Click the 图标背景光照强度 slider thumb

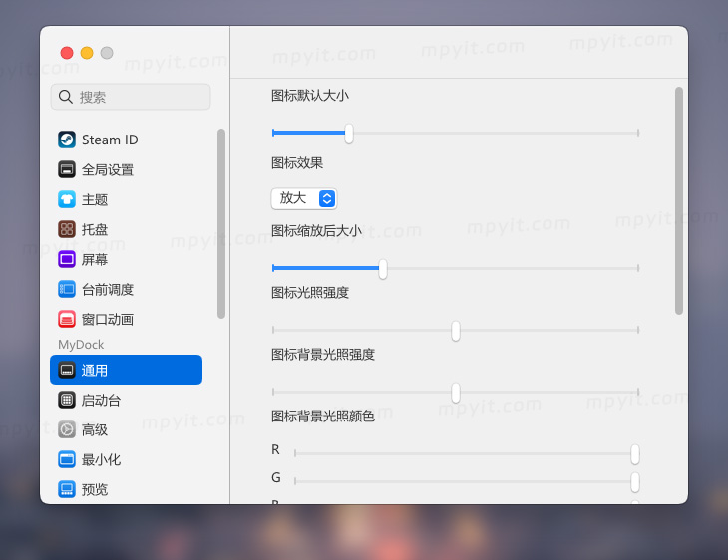click(x=456, y=393)
